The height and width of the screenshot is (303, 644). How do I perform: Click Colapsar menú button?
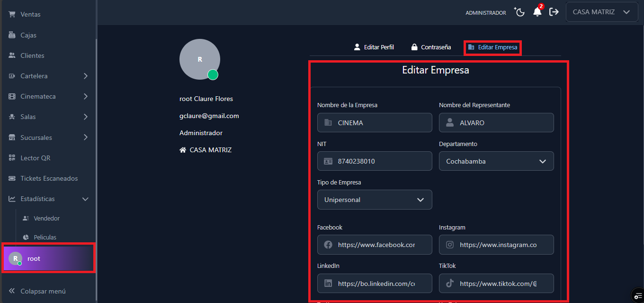(x=43, y=291)
